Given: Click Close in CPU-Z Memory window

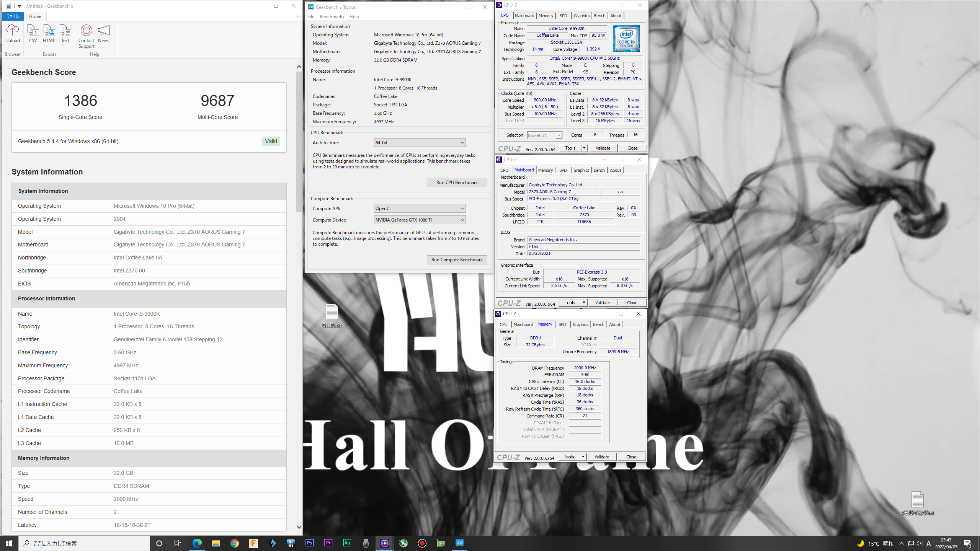Looking at the screenshot, I should 631,457.
